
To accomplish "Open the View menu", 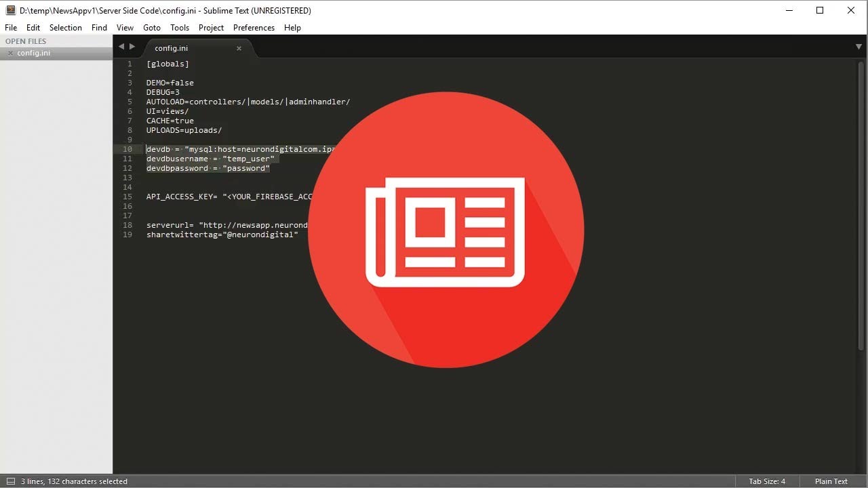I will pos(125,28).
